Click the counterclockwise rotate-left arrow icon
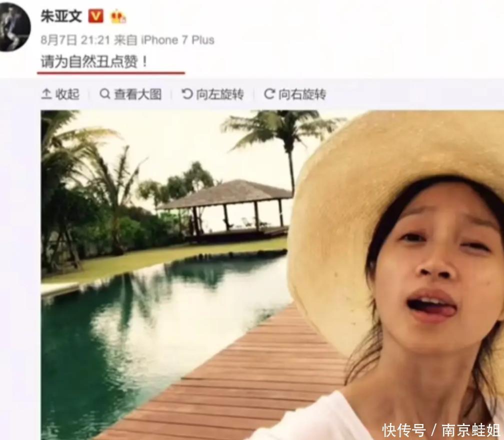 187,94
